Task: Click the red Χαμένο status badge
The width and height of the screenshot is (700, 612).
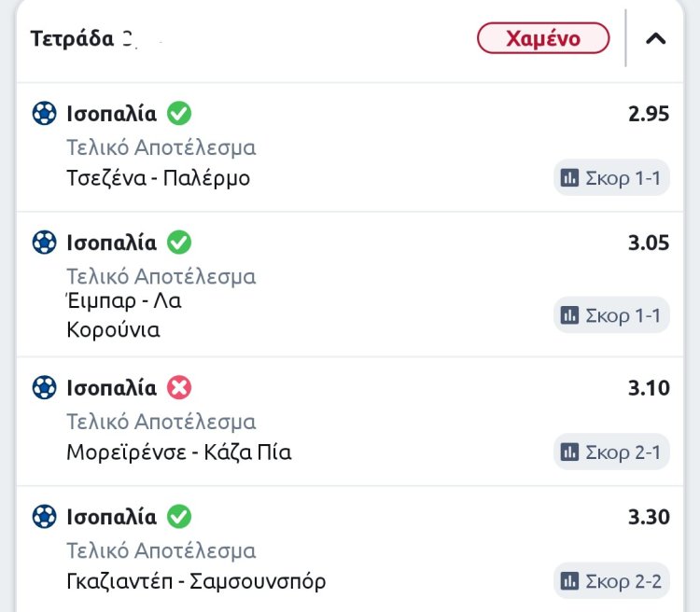Action: tap(543, 39)
